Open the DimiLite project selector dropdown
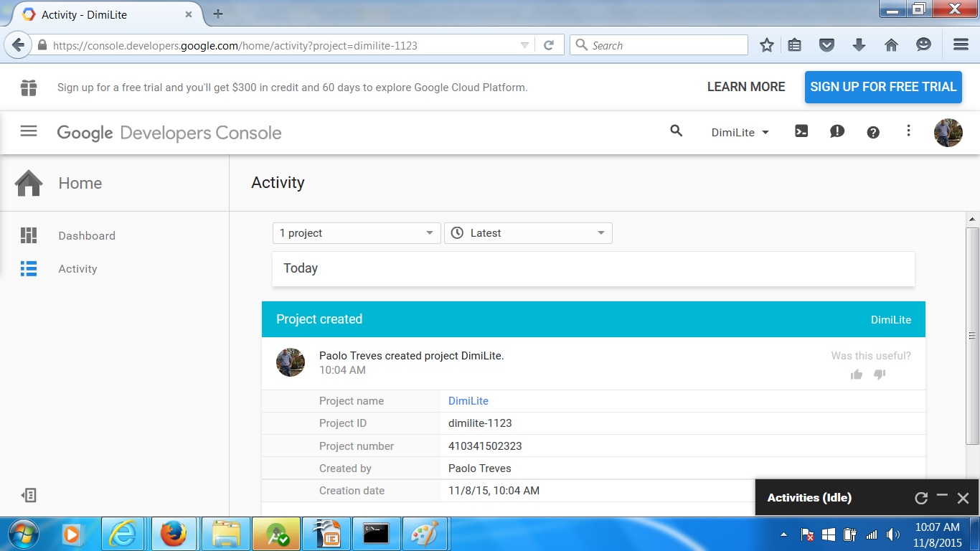This screenshot has width=980, height=551. click(x=740, y=132)
